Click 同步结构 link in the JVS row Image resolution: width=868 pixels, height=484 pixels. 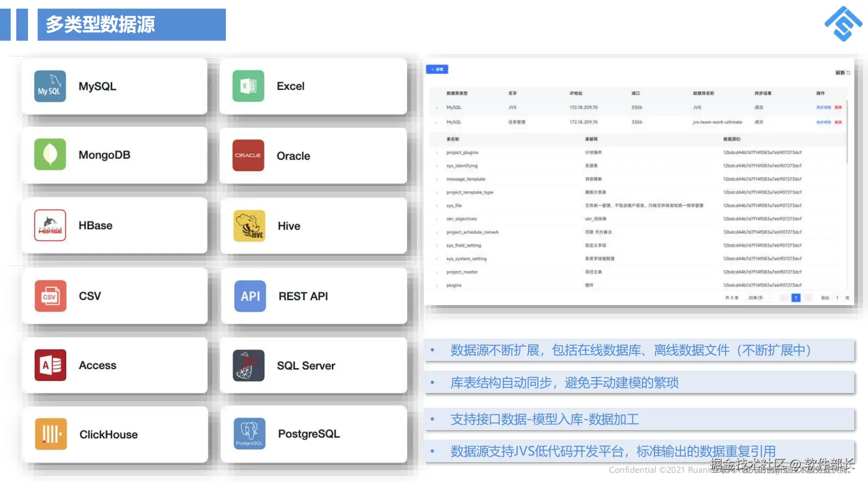point(824,107)
